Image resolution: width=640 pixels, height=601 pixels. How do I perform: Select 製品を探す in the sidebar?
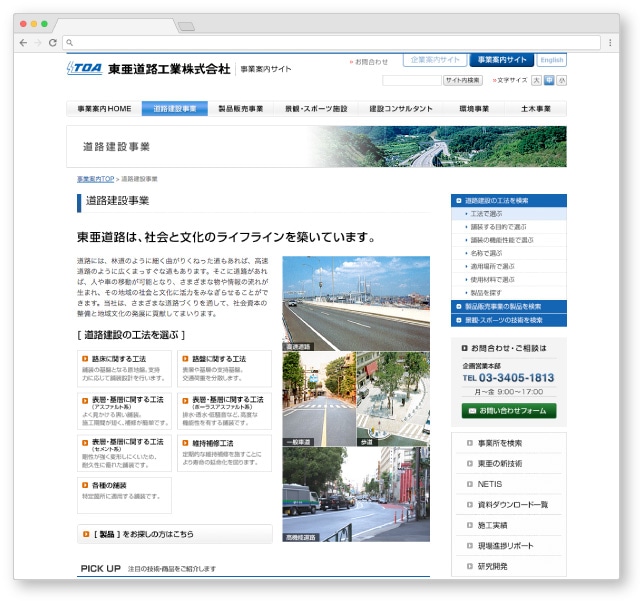[509, 293]
